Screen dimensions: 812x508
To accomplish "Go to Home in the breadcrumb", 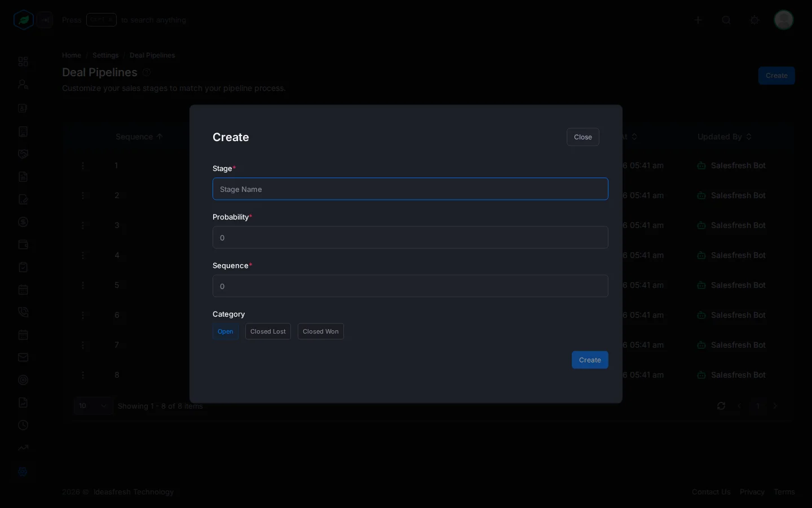I will point(72,55).
